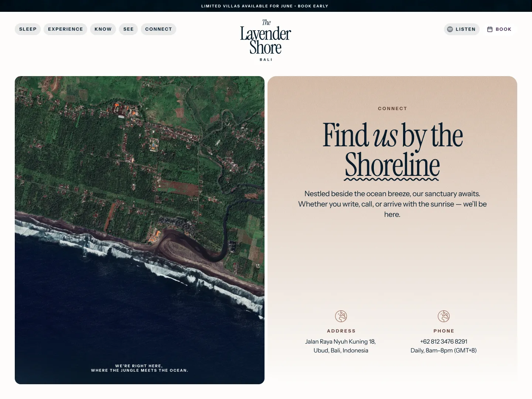
Task: Open the Sleep menu item
Action: click(28, 29)
